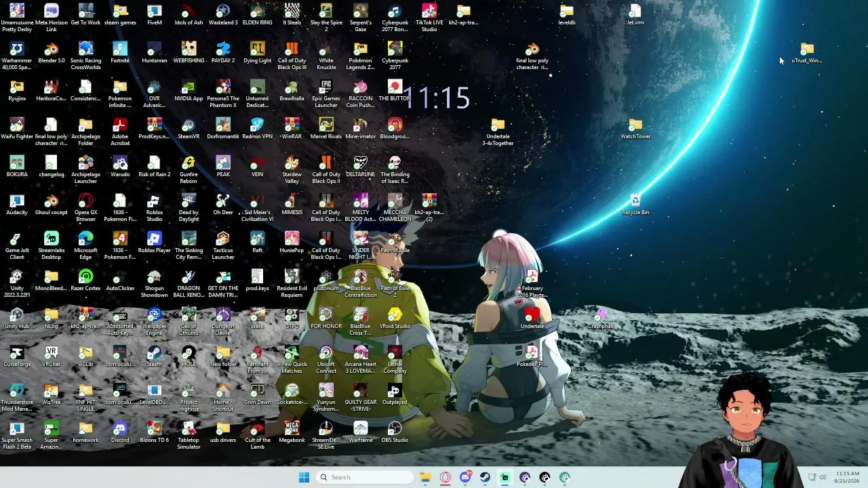Click the PAYDAY 2 shortcut
The height and width of the screenshot is (488, 868).
click(223, 53)
